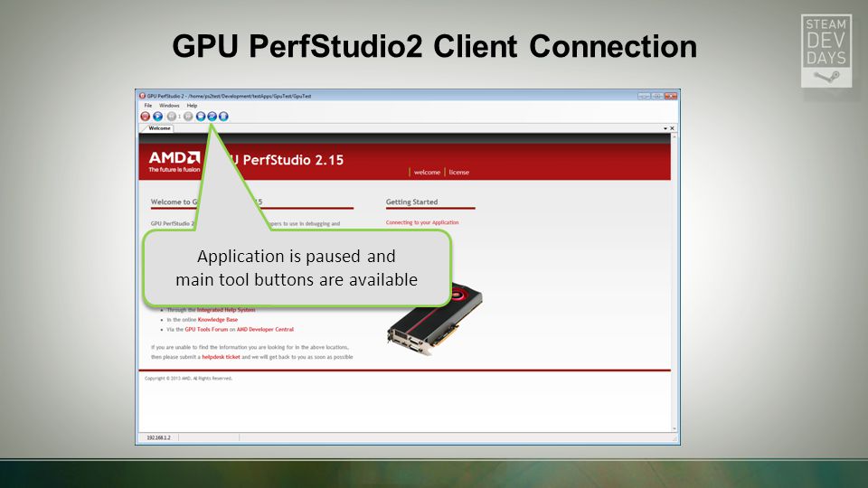Click the copyright 2013 AMD footer text
868x488 pixels.
click(188, 379)
